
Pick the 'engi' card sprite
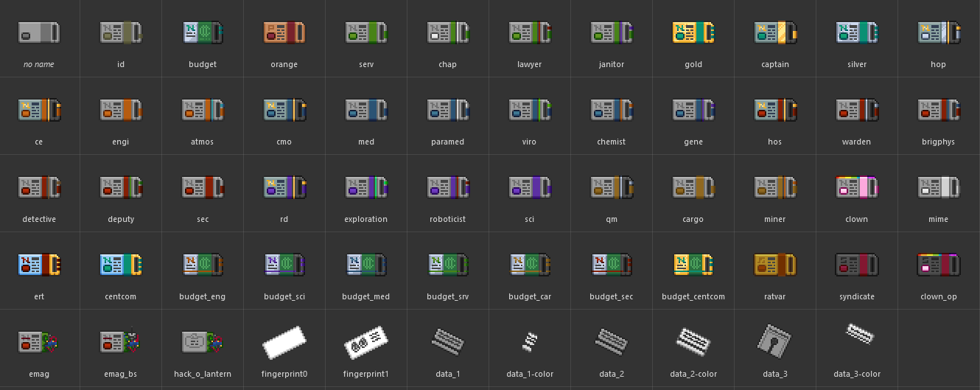(x=121, y=110)
